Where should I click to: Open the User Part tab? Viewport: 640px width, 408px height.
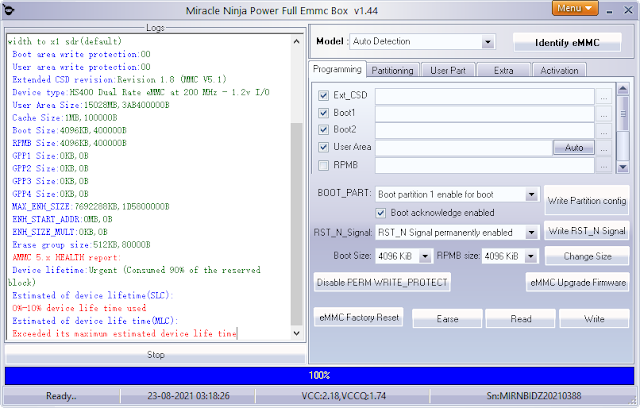(x=448, y=71)
